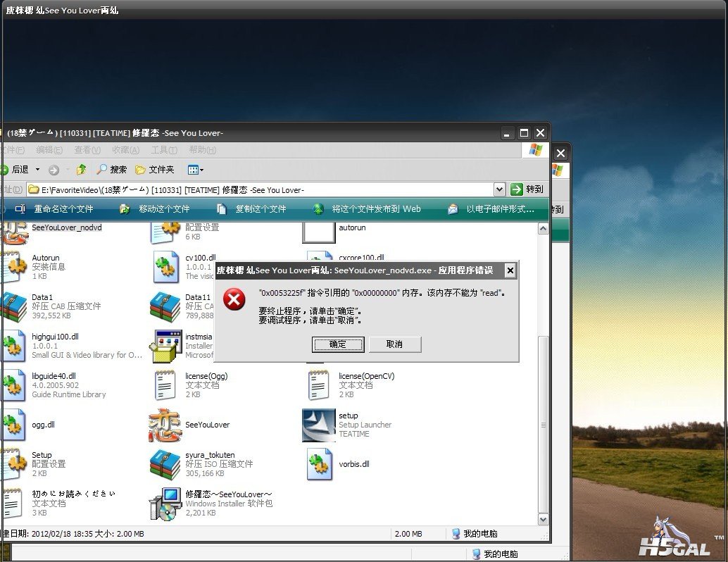Click the up folder toolbar icon
Screen dimensions: 728x562
pos(82,170)
